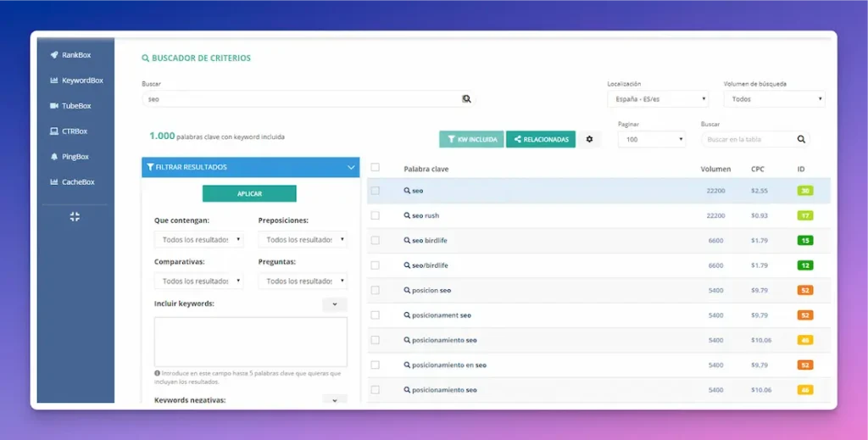Tick the select-all checkbox in table header
The width and height of the screenshot is (868, 440).
375,167
